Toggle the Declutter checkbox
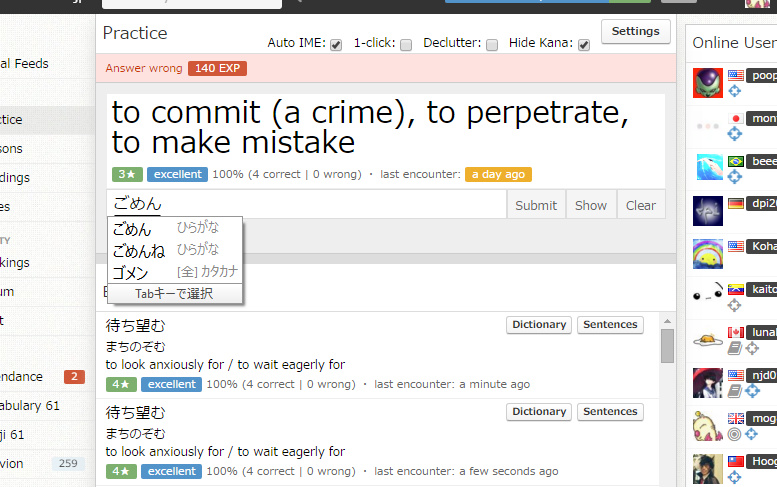Image resolution: width=777 pixels, height=487 pixels. pyautogui.click(x=491, y=45)
